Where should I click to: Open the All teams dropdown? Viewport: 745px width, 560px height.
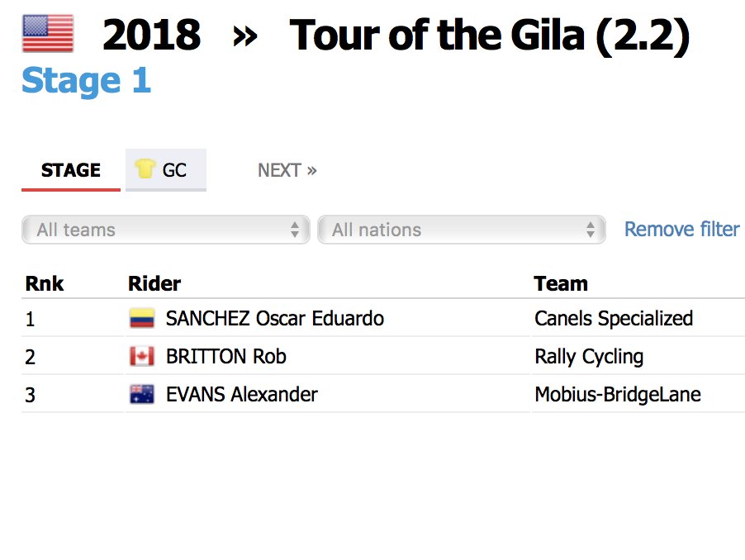click(165, 230)
